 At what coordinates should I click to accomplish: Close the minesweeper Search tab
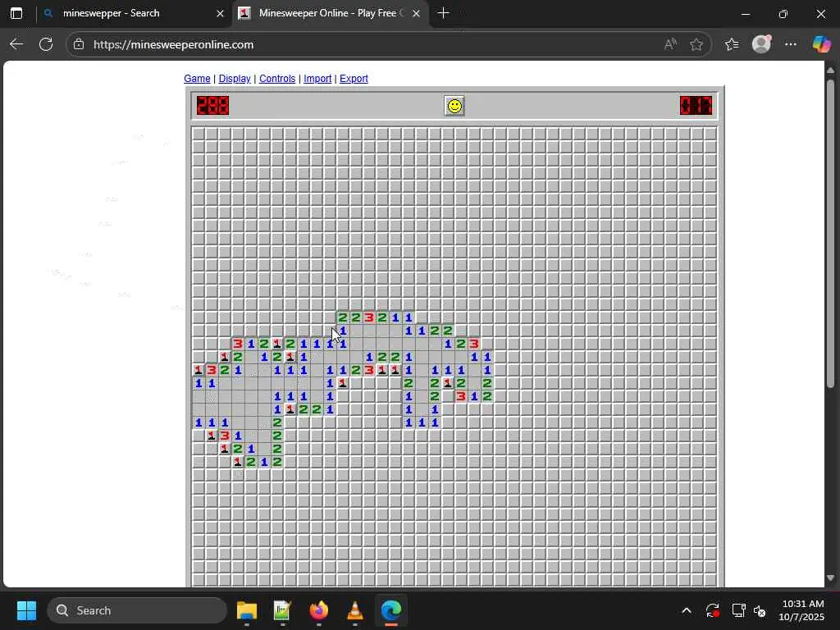(x=220, y=14)
